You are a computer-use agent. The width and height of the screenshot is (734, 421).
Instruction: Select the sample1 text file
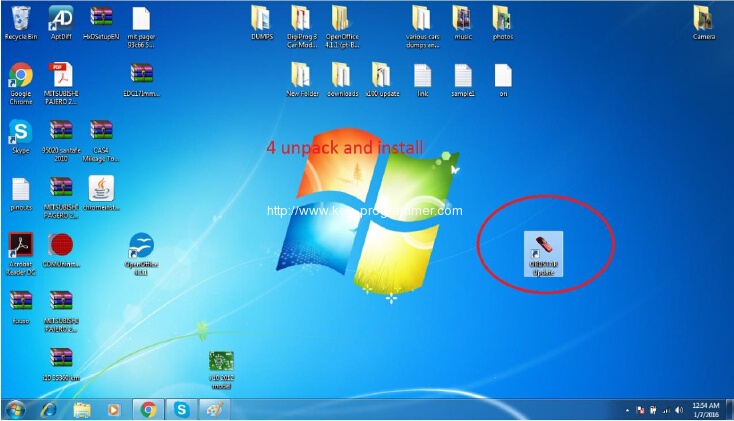462,81
